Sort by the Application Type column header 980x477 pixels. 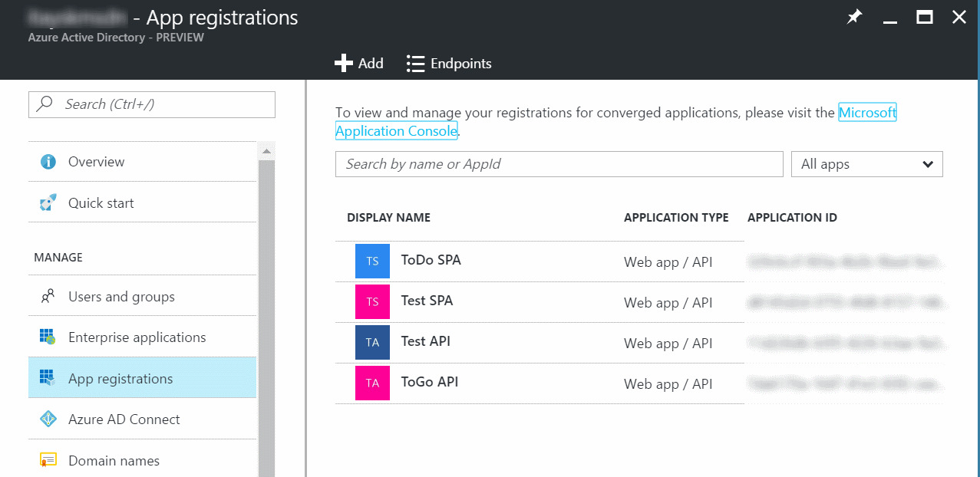(676, 218)
